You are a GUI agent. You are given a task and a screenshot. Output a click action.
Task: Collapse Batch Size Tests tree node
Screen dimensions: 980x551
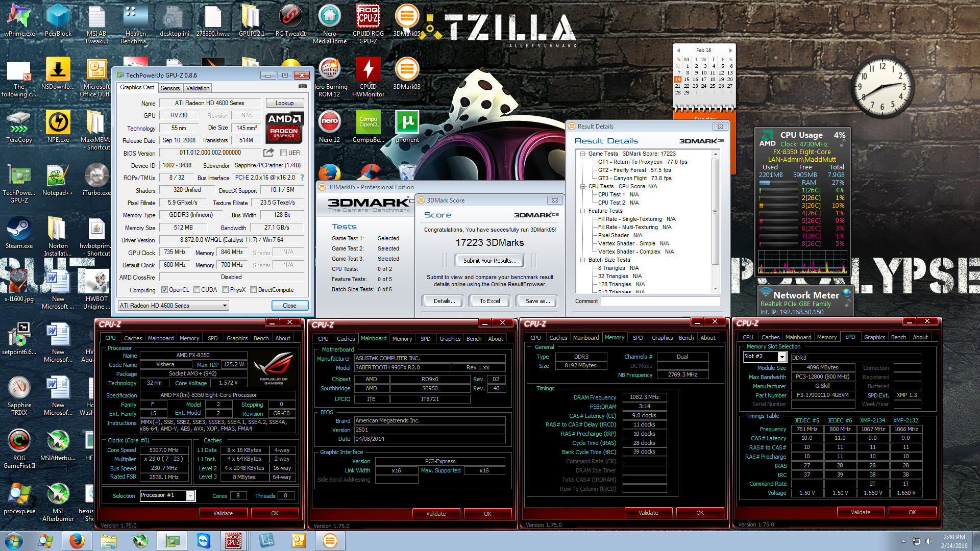click(582, 260)
